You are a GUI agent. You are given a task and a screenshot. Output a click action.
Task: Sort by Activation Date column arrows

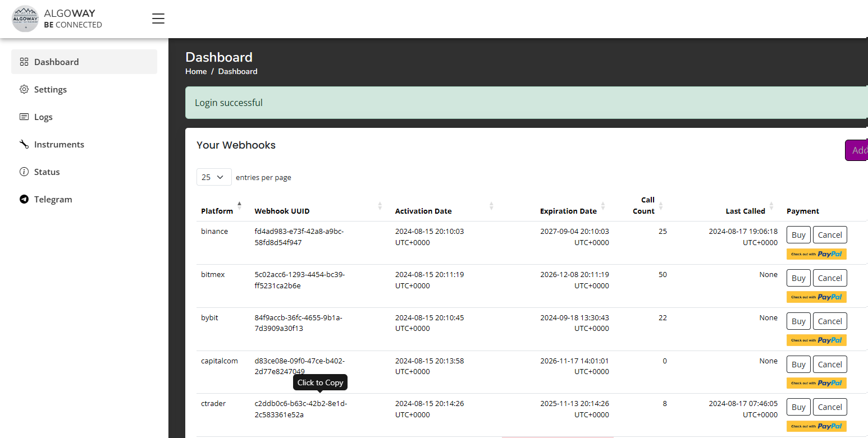point(491,206)
